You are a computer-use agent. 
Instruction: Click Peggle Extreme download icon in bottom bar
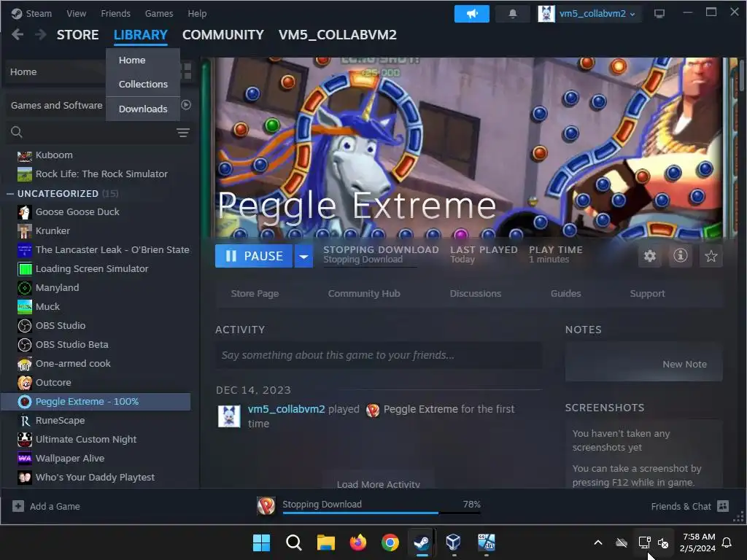tap(266, 506)
